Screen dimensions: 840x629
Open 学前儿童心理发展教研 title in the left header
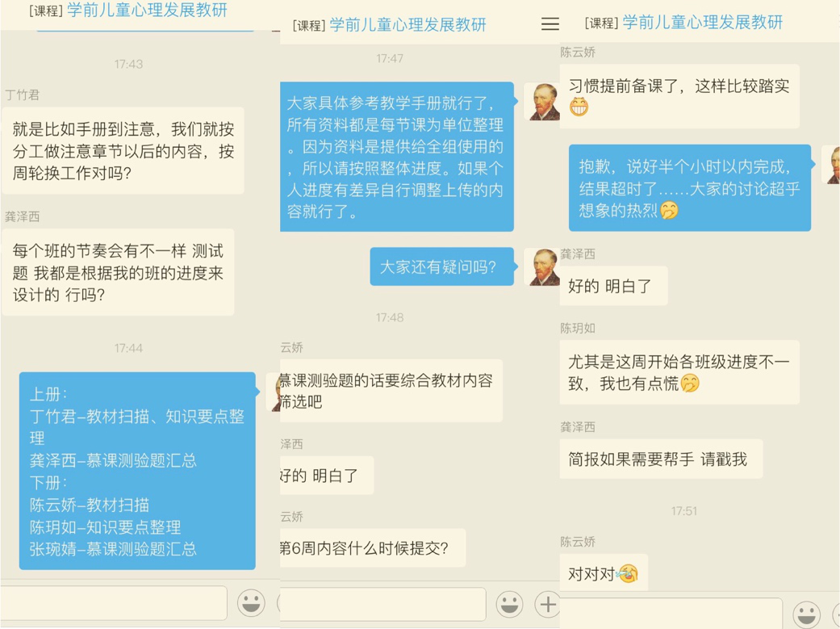pos(147,10)
